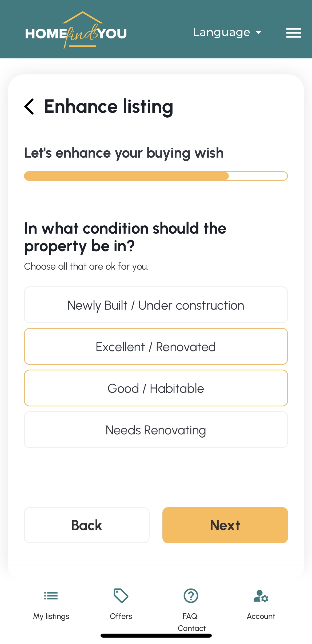Click the HomeFindsYou logo
The image size is (312, 644).
[76, 32]
